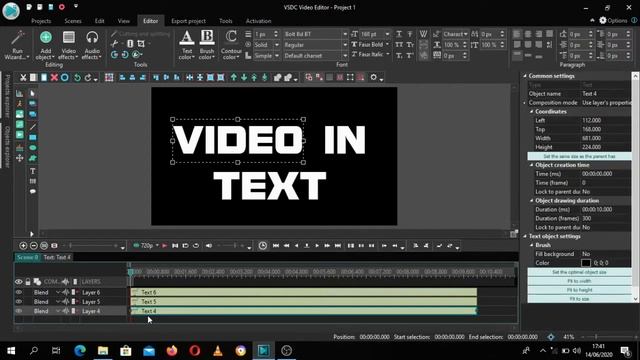The image size is (640, 360).
Task: Switch to the Scene 0 timeline tab
Action: point(28,257)
